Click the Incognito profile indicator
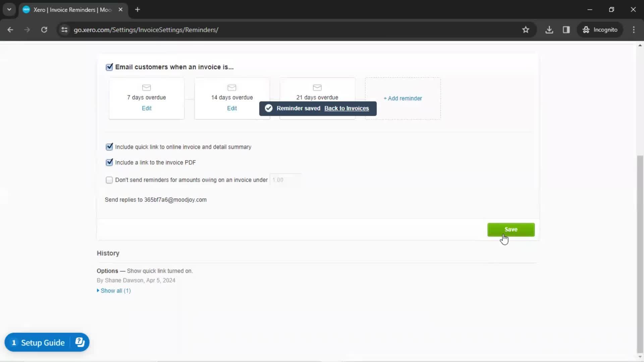Screen dimensions: 644x362 (600, 30)
